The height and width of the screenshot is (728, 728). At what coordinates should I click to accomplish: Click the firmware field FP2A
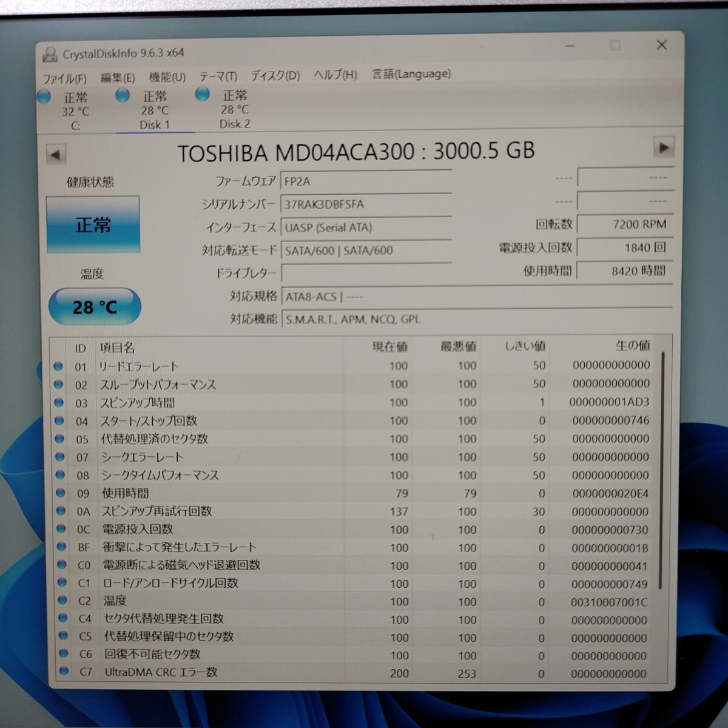(366, 181)
